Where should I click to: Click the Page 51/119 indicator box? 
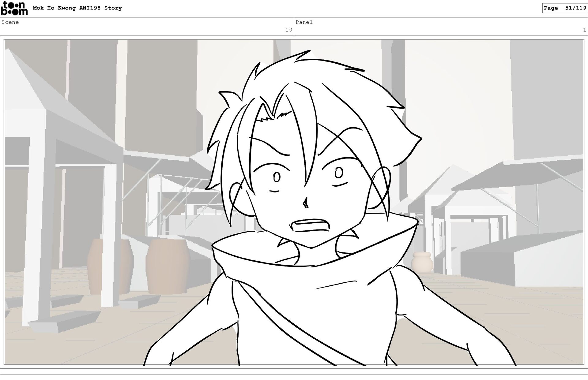tap(564, 8)
